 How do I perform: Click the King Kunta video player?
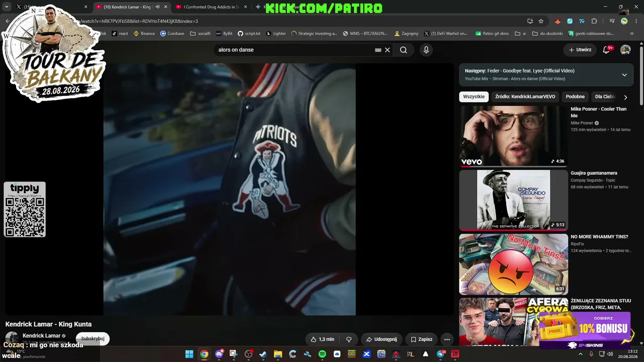229,189
